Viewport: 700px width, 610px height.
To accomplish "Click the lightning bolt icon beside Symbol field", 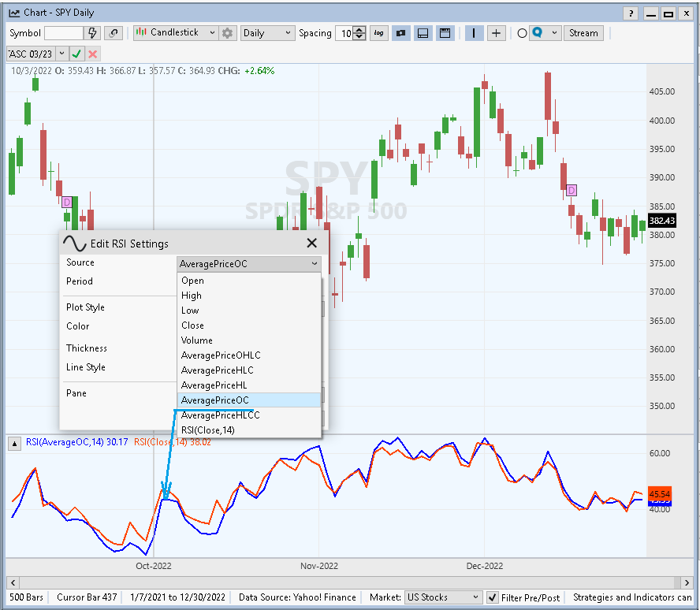I will tap(93, 33).
